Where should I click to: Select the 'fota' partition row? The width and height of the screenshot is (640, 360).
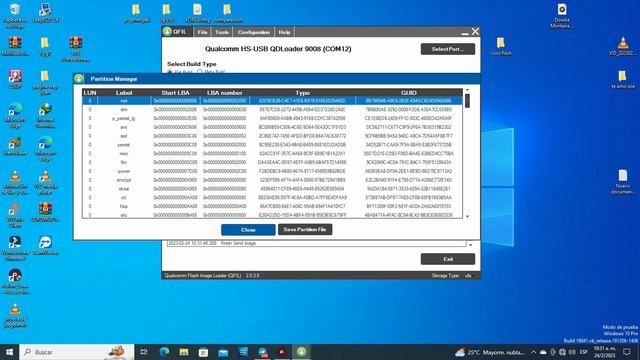pos(272,207)
